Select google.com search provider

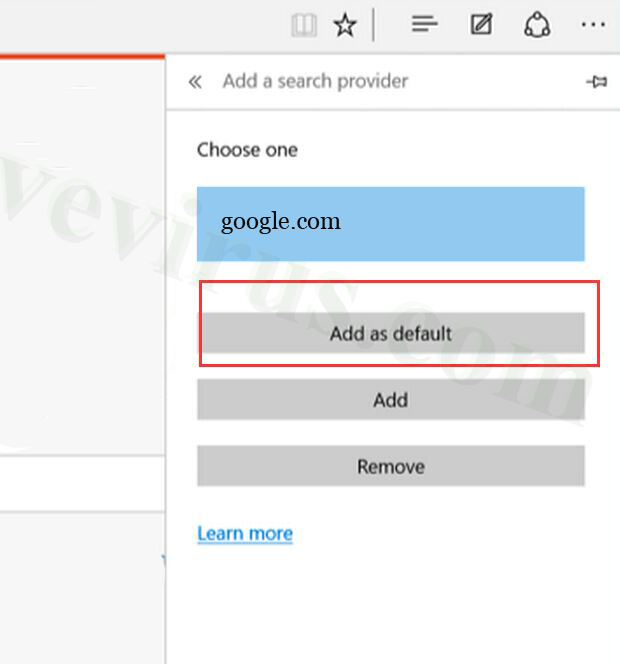(390, 224)
